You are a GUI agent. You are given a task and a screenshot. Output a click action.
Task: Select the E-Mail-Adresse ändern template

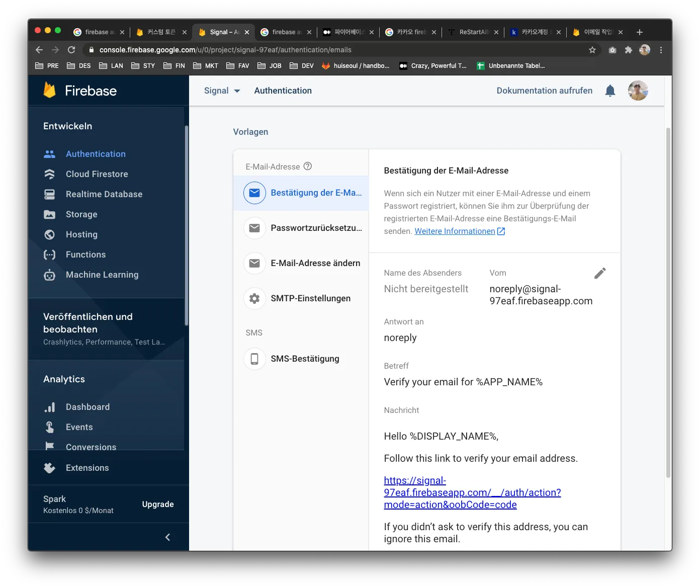(301, 263)
